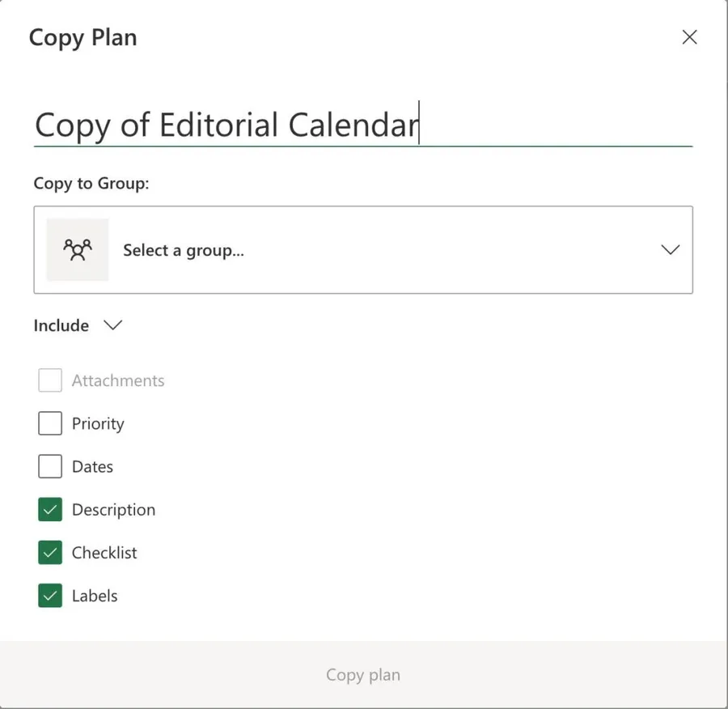728x709 pixels.
Task: Click the Dates option label text
Action: pos(92,466)
